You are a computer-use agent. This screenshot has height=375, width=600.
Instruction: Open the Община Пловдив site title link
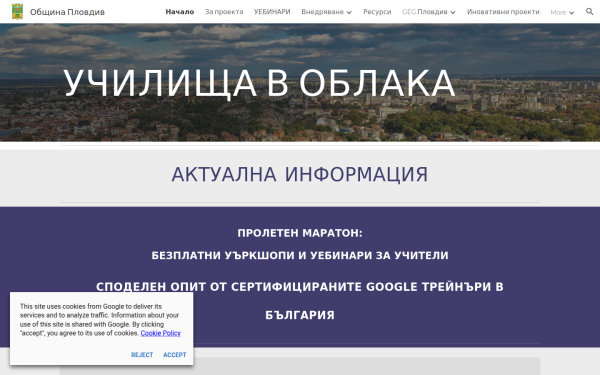67,12
